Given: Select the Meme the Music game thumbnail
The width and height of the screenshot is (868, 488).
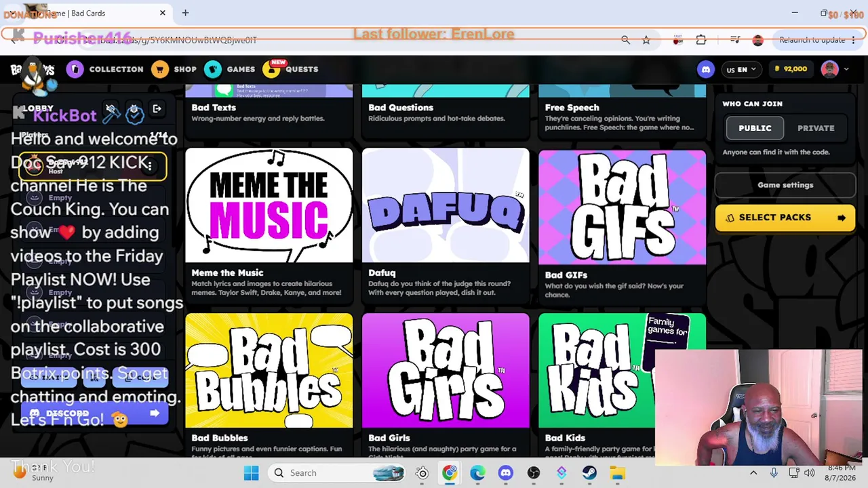Looking at the screenshot, I should click(x=269, y=205).
